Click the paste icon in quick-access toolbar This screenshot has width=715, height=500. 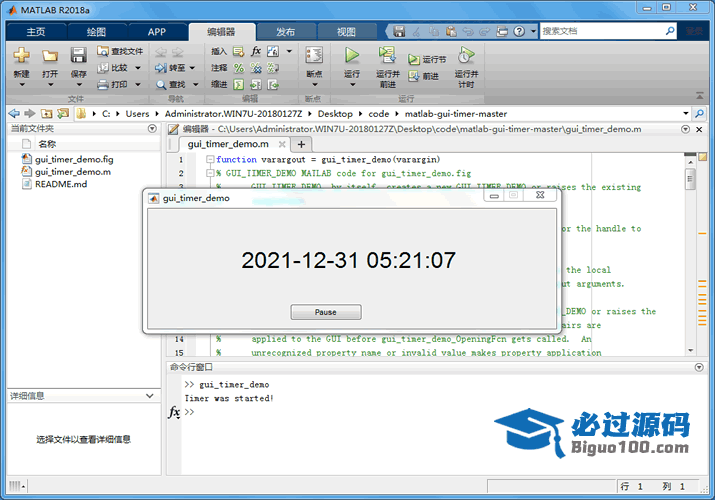pyautogui.click(x=451, y=31)
